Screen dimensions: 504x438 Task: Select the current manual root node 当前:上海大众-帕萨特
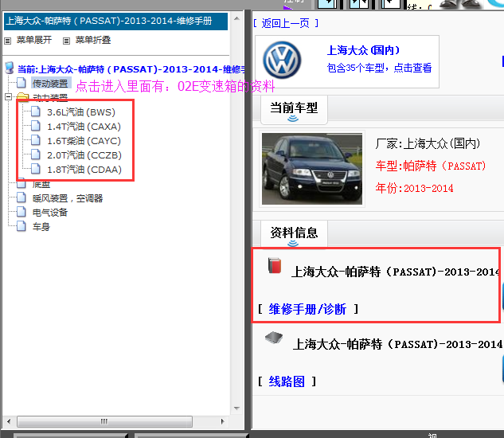click(131, 69)
